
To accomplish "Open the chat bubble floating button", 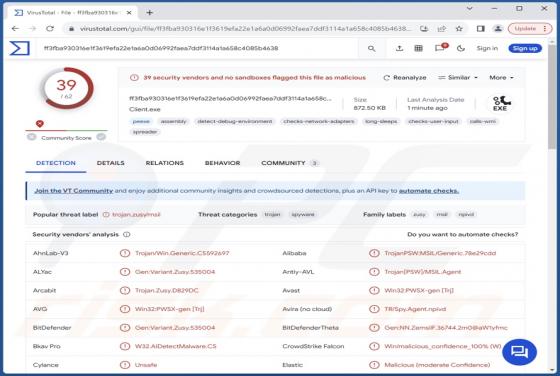I will click(519, 352).
